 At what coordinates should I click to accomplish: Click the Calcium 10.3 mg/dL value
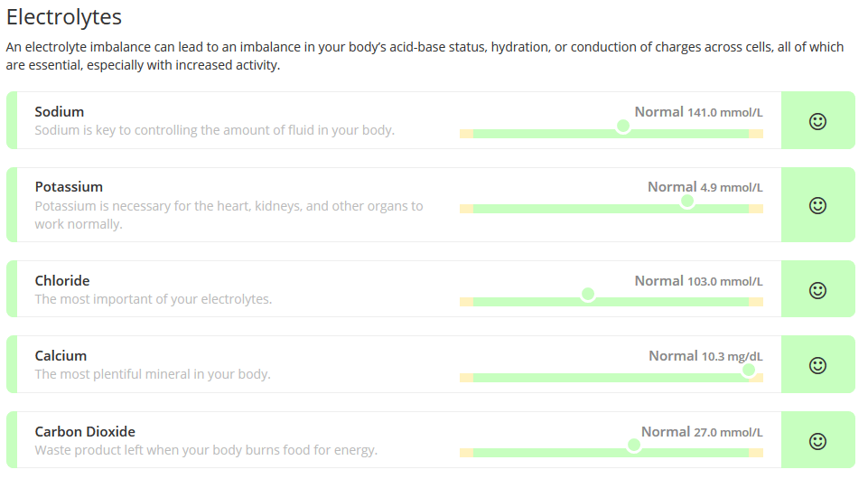pyautogui.click(x=732, y=357)
